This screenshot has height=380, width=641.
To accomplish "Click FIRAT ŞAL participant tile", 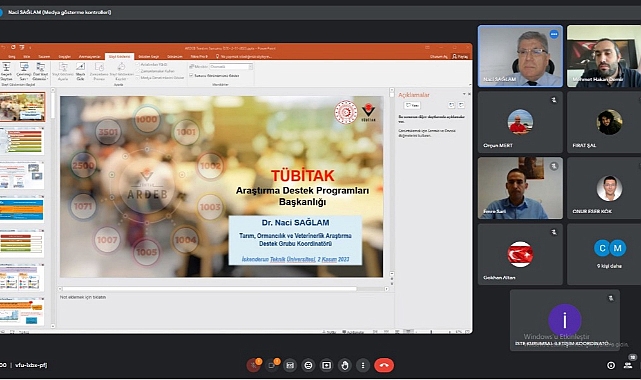I will (x=604, y=122).
